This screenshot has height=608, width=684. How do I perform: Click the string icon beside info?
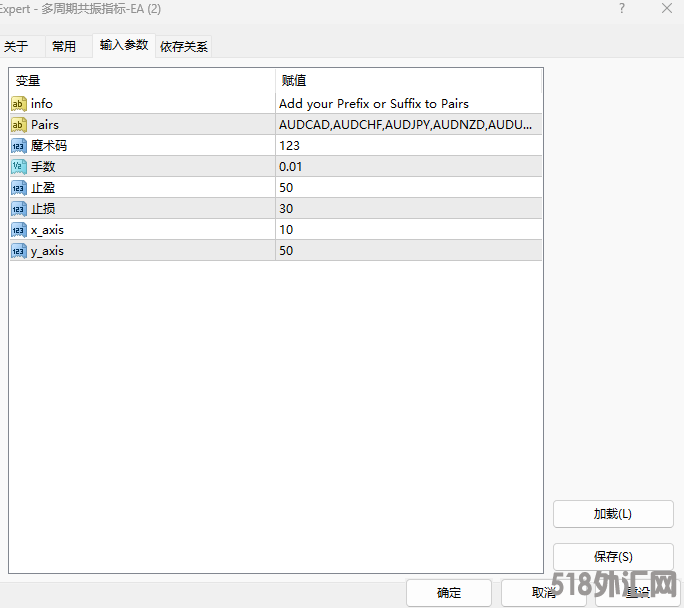tap(18, 104)
